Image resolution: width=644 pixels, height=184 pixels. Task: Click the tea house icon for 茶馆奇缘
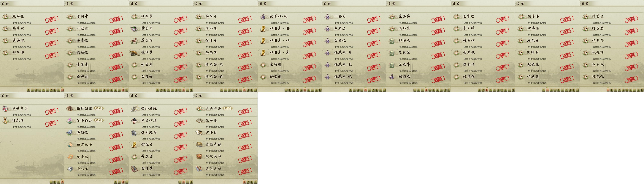coord(199,145)
